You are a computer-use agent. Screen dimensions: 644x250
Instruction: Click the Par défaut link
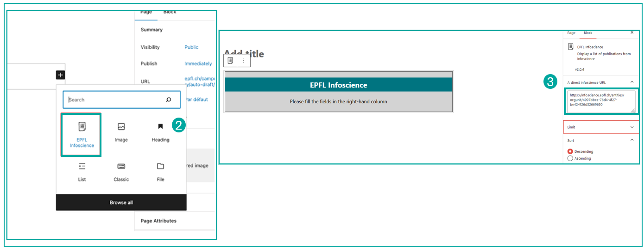(196, 100)
